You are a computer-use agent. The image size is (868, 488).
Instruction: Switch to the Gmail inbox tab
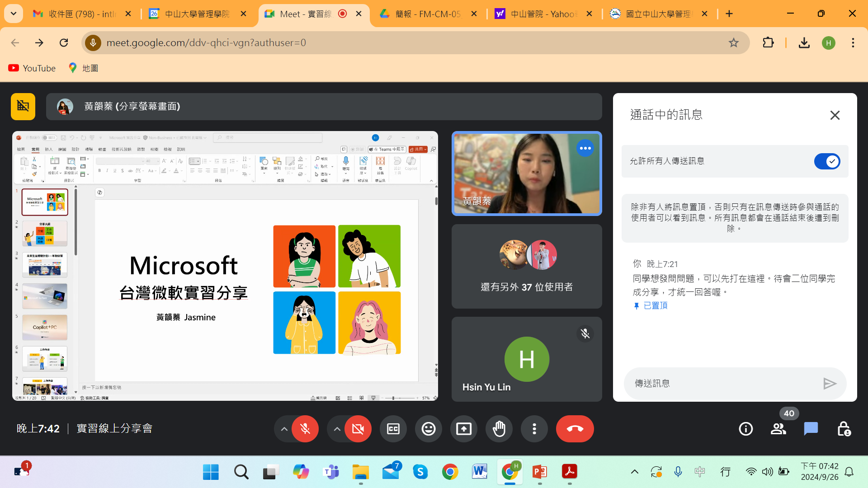pyautogui.click(x=81, y=14)
